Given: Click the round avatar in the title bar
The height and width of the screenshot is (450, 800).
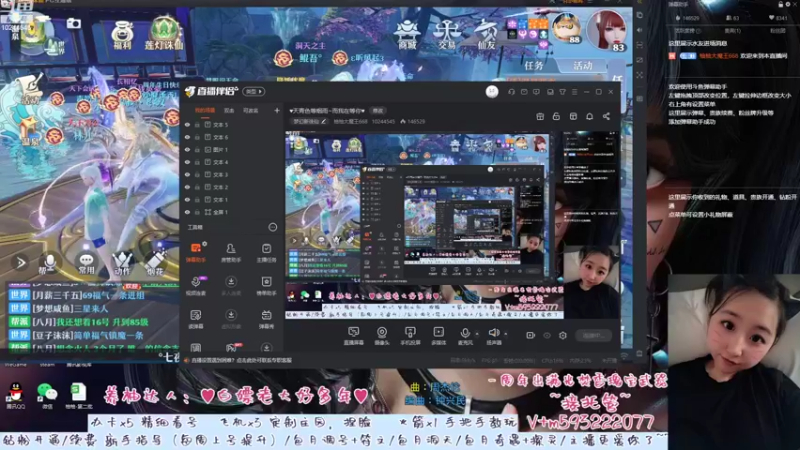Looking at the screenshot, I should pyautogui.click(x=492, y=91).
